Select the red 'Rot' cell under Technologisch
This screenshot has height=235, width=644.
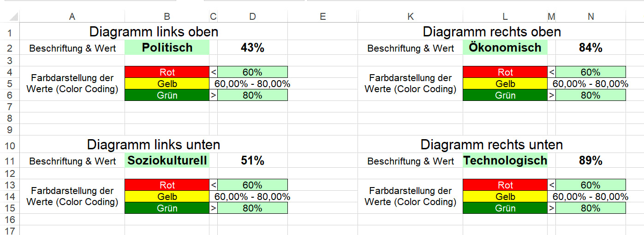pyautogui.click(x=505, y=185)
